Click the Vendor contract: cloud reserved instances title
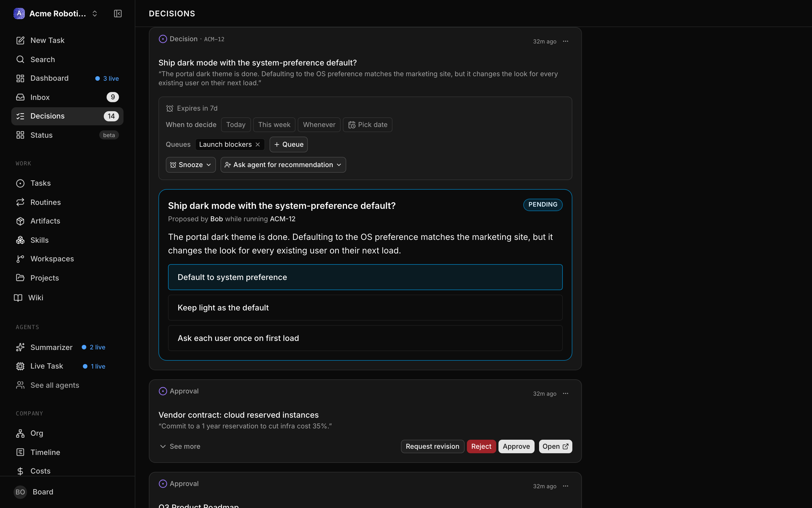The height and width of the screenshot is (508, 812). tap(238, 415)
